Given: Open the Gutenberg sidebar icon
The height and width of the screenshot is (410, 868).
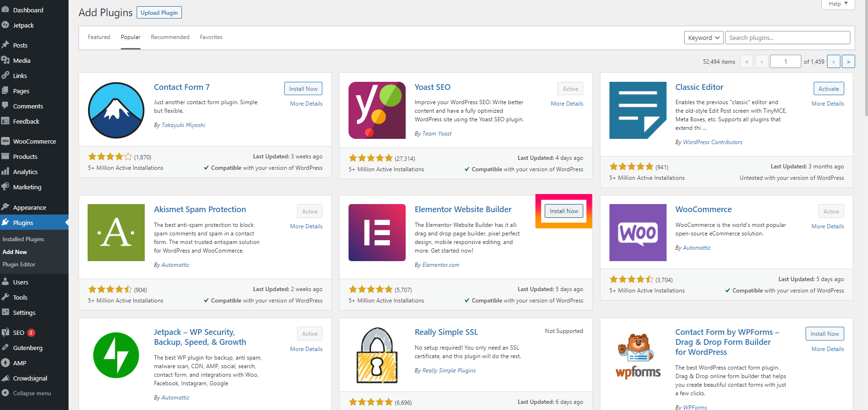Looking at the screenshot, I should 5,347.
